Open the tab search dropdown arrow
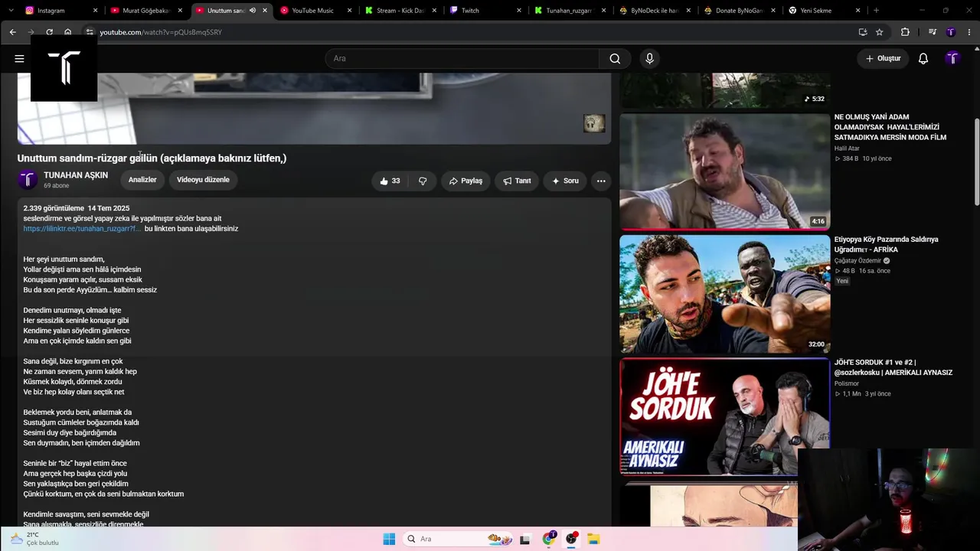This screenshot has height=551, width=980. point(11,11)
